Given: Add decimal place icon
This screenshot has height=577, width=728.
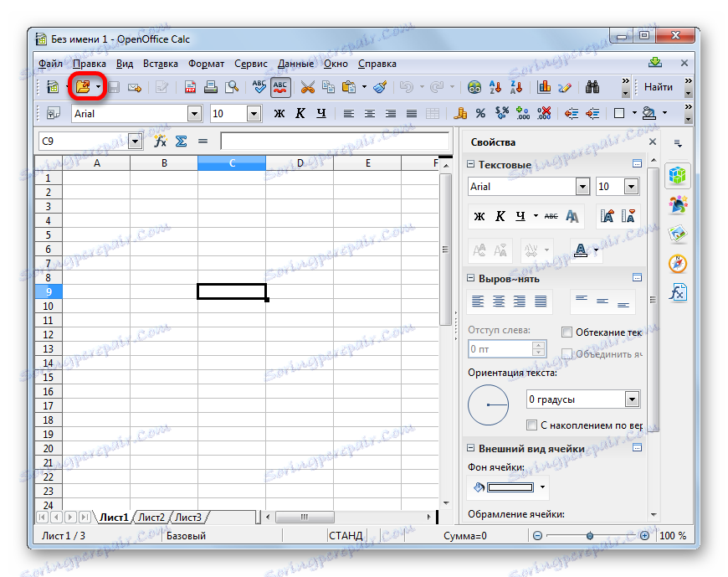Looking at the screenshot, I should (523, 113).
